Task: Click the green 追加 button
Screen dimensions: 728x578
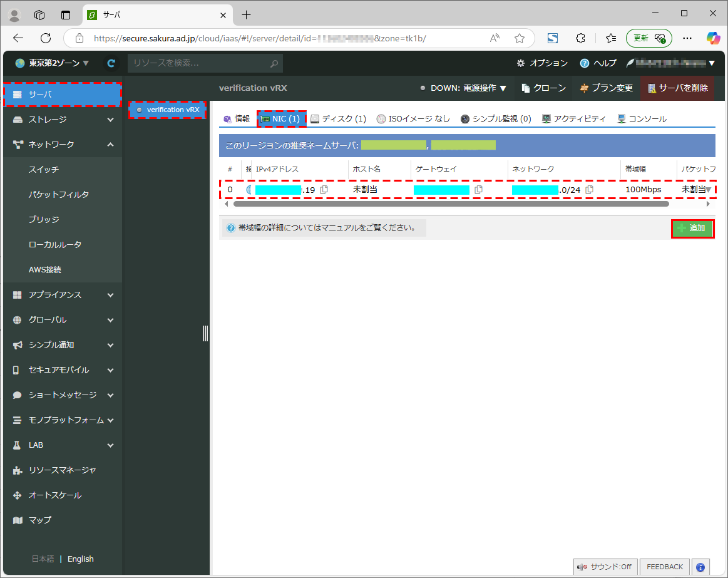Action: 692,229
